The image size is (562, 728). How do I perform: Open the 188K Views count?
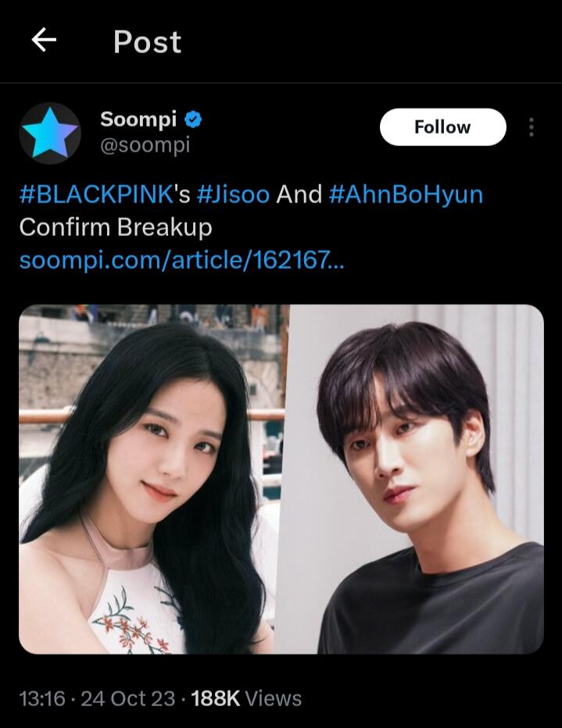[246, 698]
